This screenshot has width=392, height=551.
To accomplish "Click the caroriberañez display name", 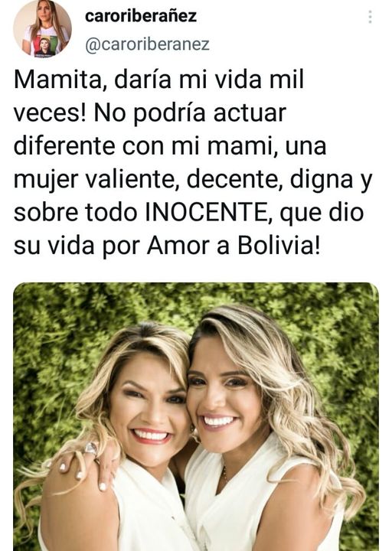I will point(141,16).
